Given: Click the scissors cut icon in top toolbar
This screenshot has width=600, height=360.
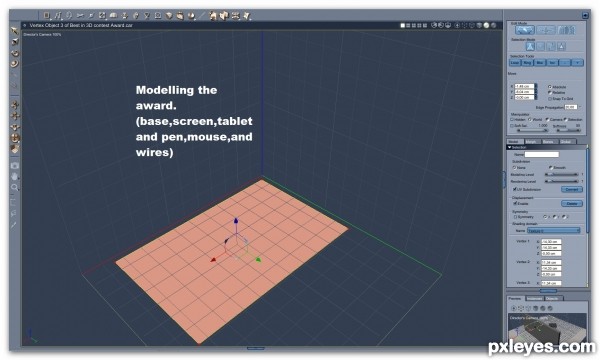Looking at the screenshot, I should coord(80,16).
